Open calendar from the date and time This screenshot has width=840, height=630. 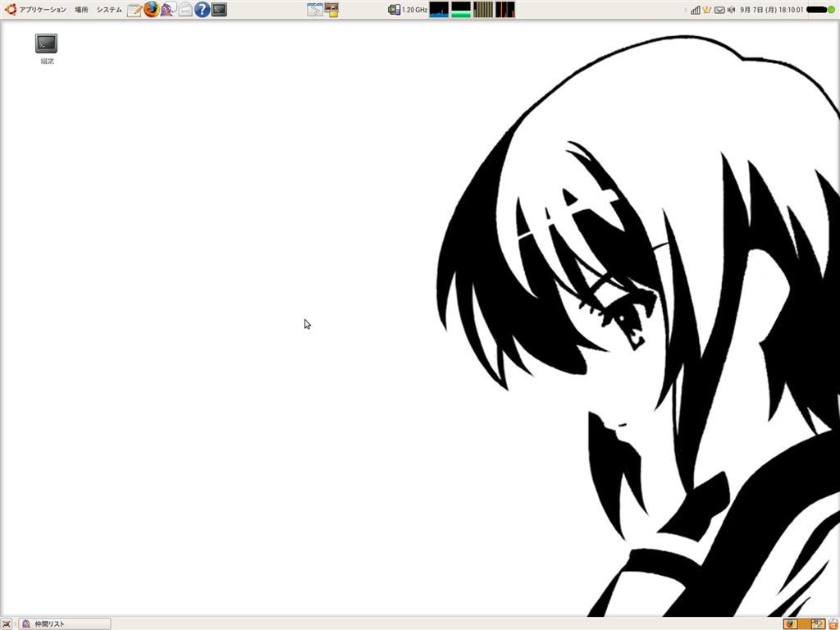tap(771, 10)
